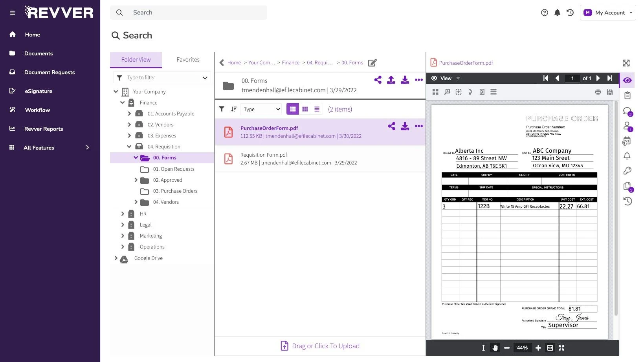Open the Type to filter dropdown arrow
Viewport: 644px width, 362px height.
(205, 78)
